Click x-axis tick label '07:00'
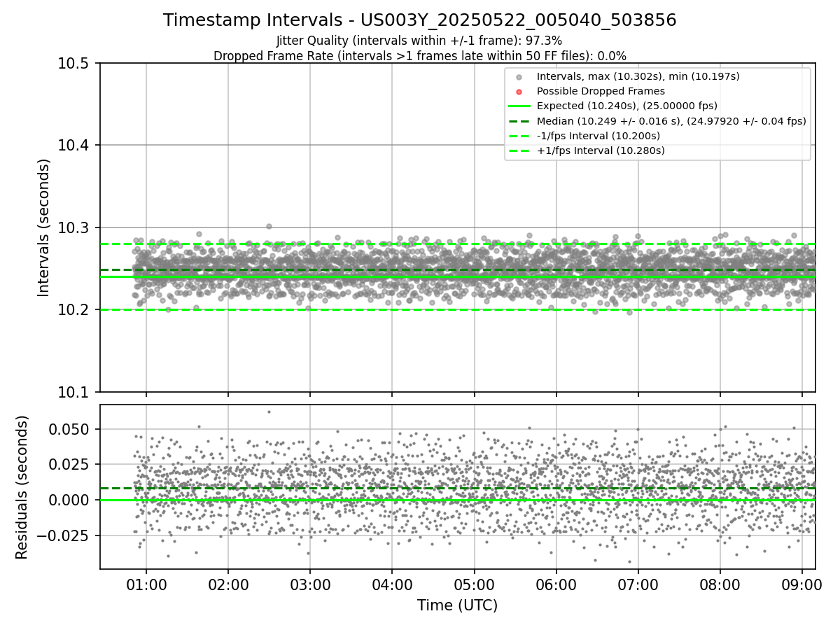 (x=638, y=584)
